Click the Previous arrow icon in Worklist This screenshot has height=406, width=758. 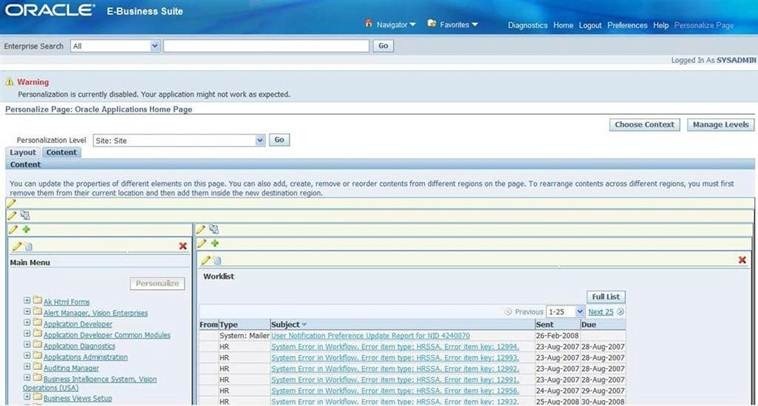tap(508, 312)
